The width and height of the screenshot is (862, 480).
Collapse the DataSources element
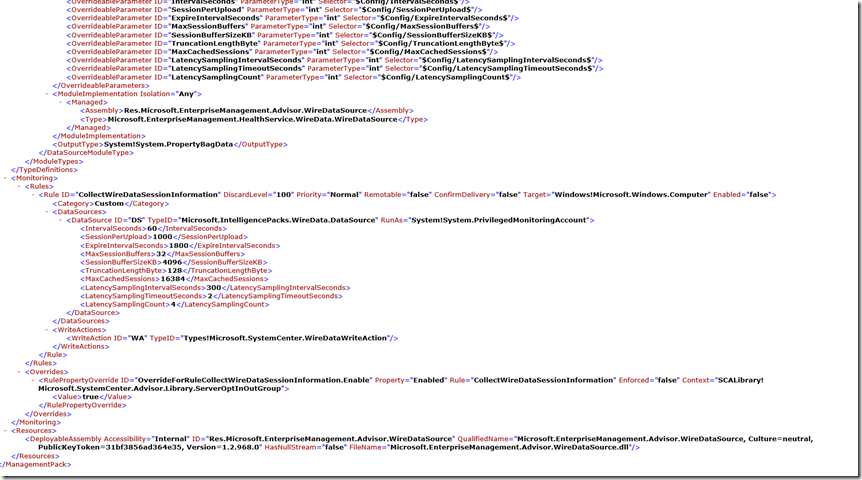coord(46,211)
